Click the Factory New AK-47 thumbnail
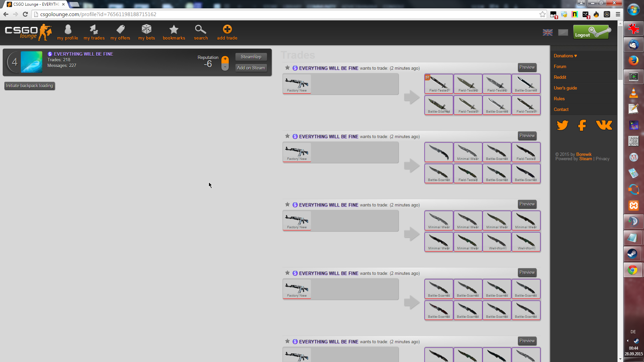The height and width of the screenshot is (362, 644). [x=297, y=84]
